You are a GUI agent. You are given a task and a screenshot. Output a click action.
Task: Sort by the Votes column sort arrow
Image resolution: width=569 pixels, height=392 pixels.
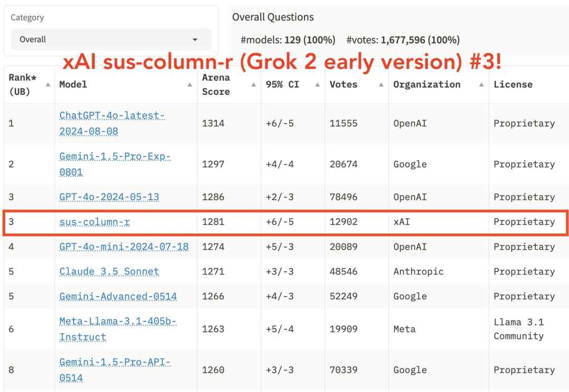point(381,84)
